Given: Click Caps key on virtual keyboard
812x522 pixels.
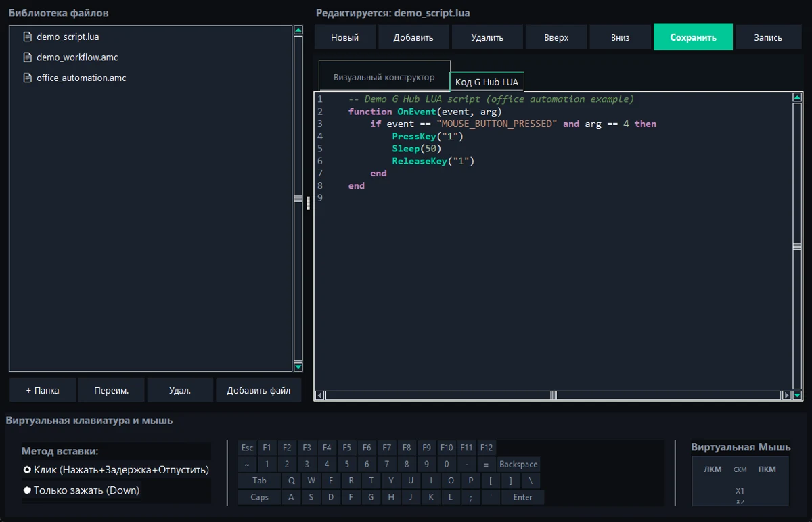Looking at the screenshot, I should click(259, 497).
